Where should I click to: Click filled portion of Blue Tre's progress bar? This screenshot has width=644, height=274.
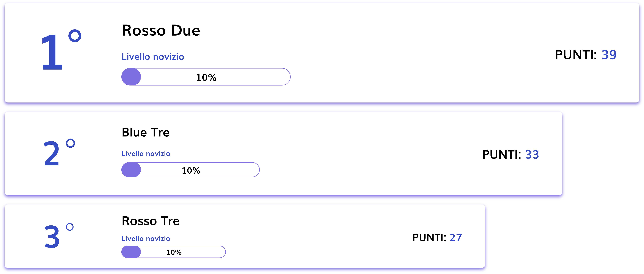point(131,170)
